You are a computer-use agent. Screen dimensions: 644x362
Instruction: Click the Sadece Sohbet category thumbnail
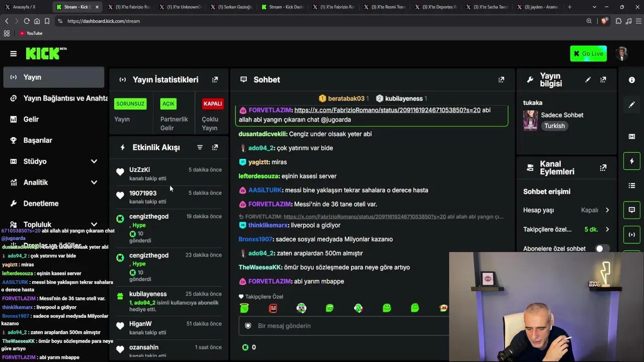click(530, 120)
